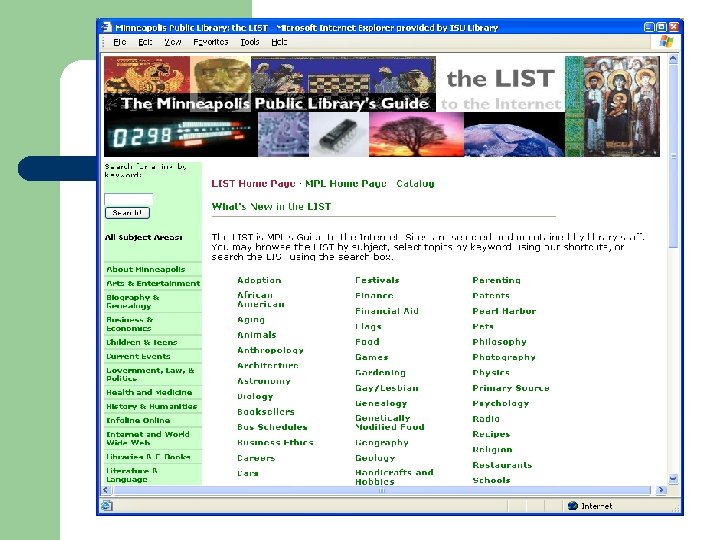720x540 pixels.
Task: Select the Financial Aid topic shortcut
Action: point(387,311)
